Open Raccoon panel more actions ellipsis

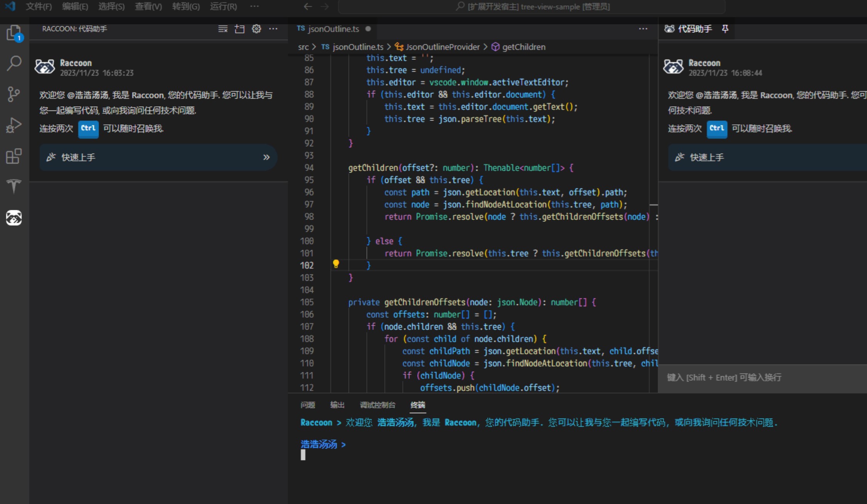click(x=273, y=29)
